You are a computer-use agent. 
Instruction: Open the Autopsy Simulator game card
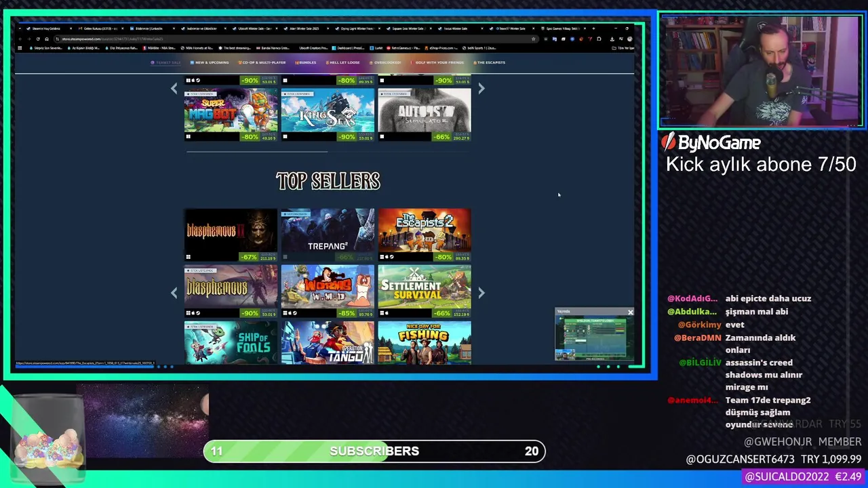pyautogui.click(x=425, y=115)
